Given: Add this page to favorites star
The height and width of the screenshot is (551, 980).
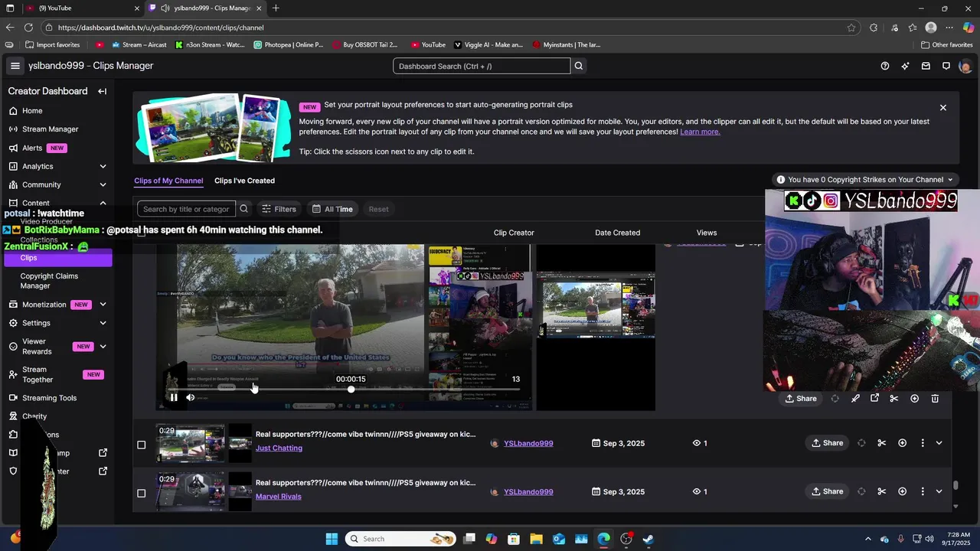Looking at the screenshot, I should coord(851,28).
